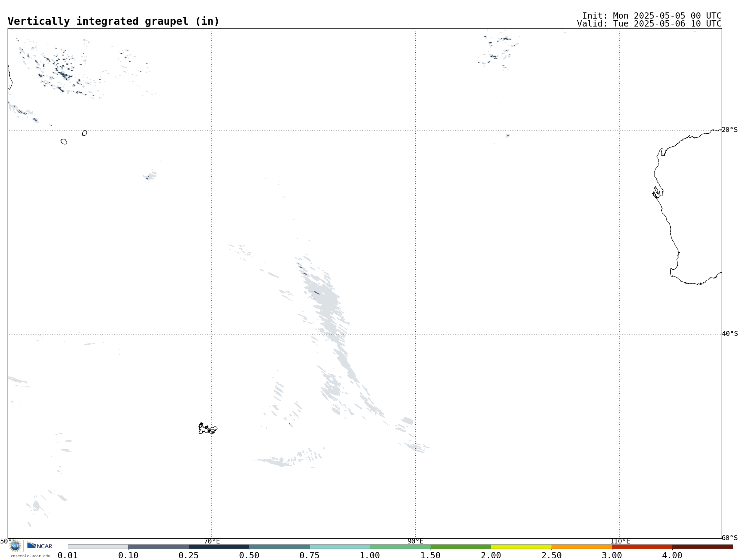Click the 0.25 dark navy color swatch
The image size is (744, 560).
[219, 547]
